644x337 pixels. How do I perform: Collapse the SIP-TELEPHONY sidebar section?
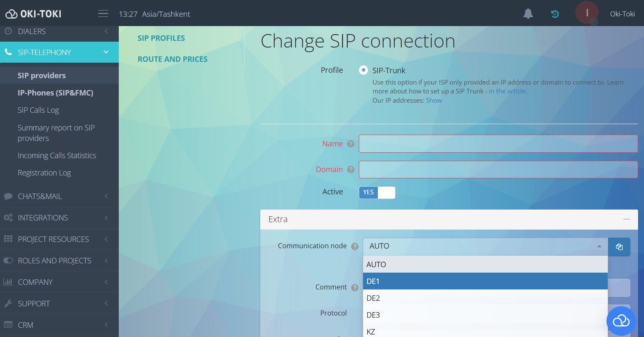tap(59, 52)
